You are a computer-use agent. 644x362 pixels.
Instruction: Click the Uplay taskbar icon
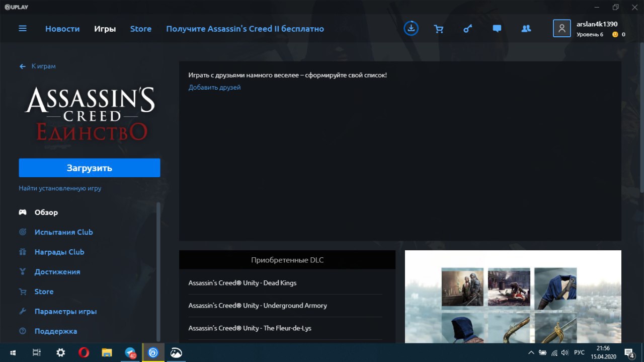153,352
